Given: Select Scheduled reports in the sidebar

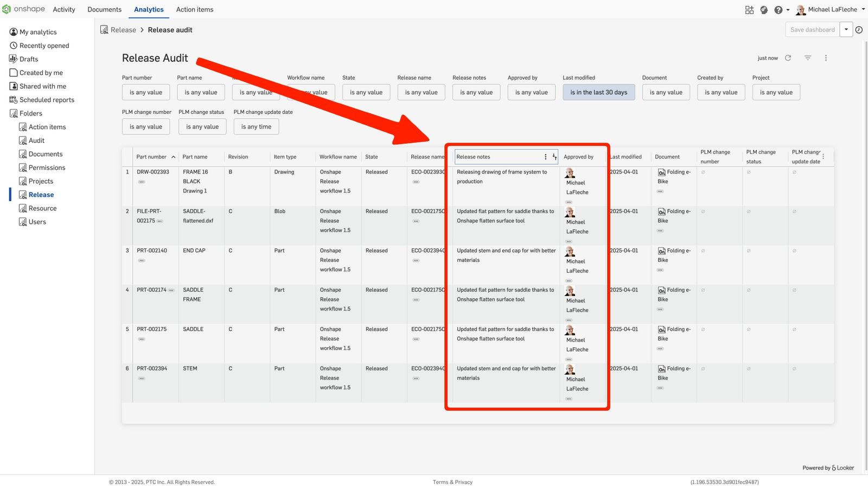Looking at the screenshot, I should coord(47,100).
